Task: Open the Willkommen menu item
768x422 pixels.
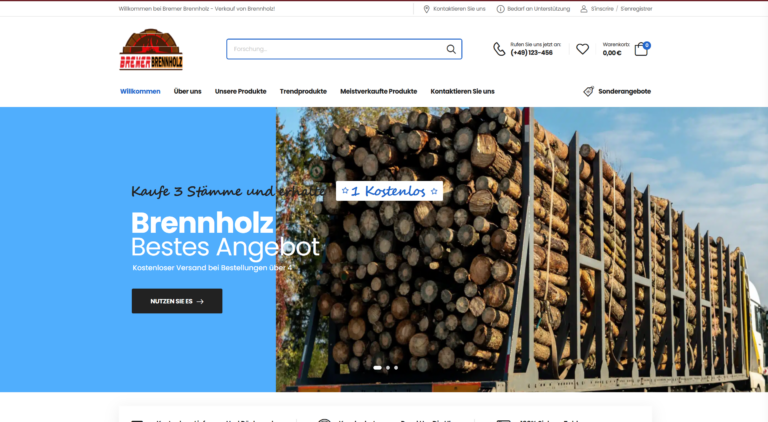Action: point(140,91)
